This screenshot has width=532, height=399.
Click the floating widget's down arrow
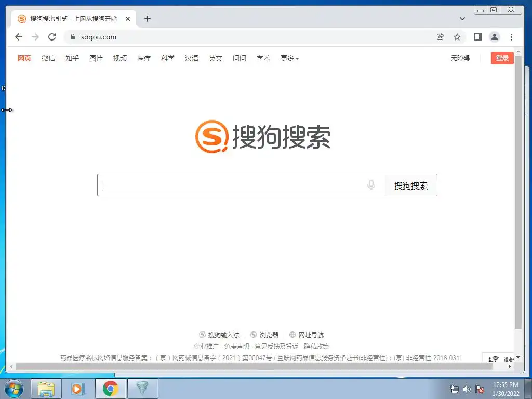(518, 357)
